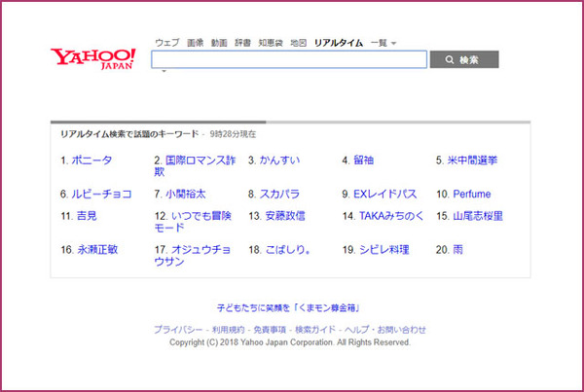Select the 地図 search tab
The image size is (584, 392).
pyautogui.click(x=299, y=43)
